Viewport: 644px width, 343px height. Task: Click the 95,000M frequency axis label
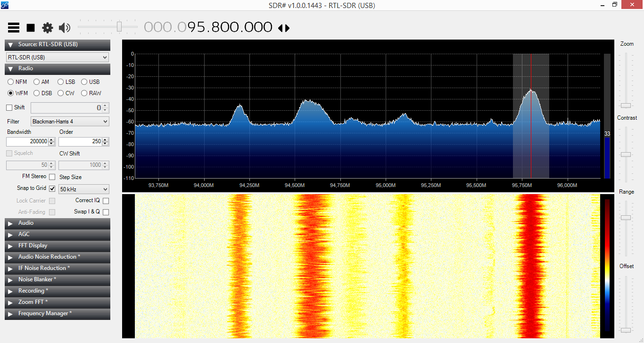tap(386, 185)
